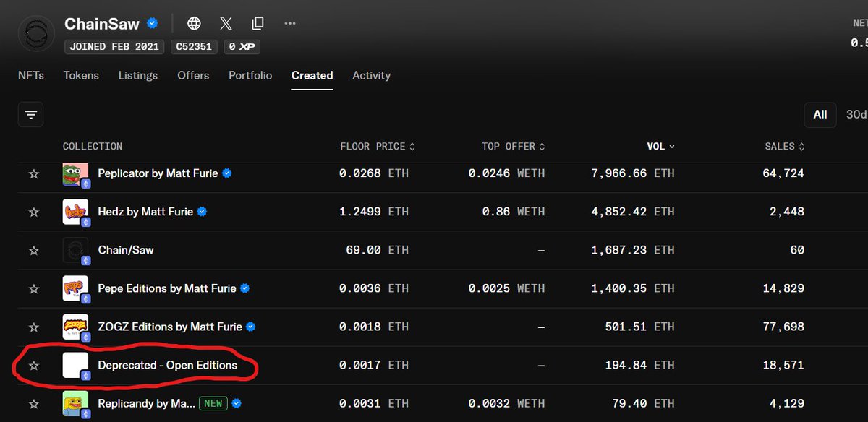
Task: Copy the ChainSaw address with the copy icon
Action: (x=258, y=23)
